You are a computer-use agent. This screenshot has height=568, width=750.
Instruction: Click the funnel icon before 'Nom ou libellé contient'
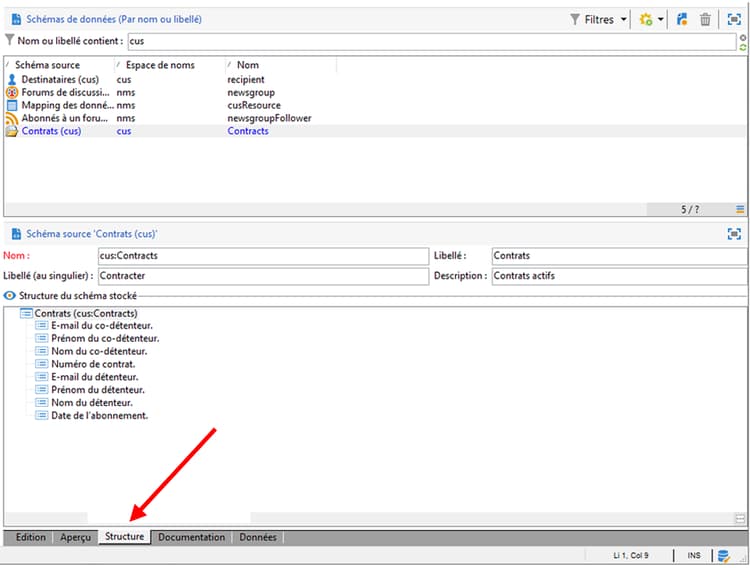9,40
